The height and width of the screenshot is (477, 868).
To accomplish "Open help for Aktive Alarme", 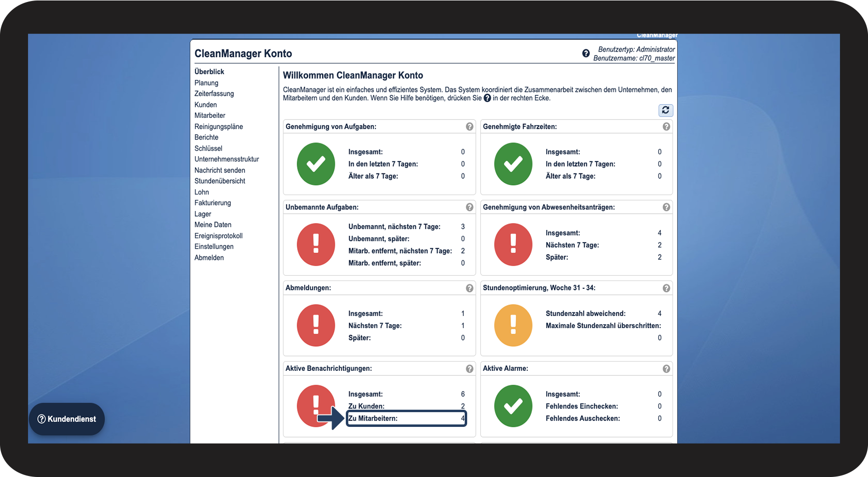I will [x=666, y=369].
